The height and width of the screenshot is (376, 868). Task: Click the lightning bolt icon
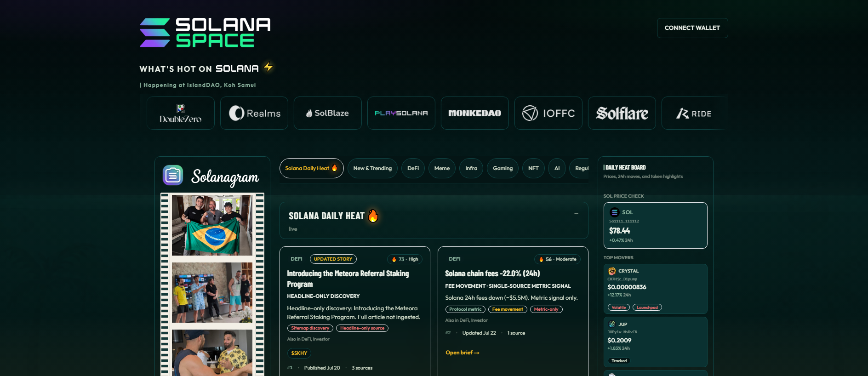pos(268,67)
